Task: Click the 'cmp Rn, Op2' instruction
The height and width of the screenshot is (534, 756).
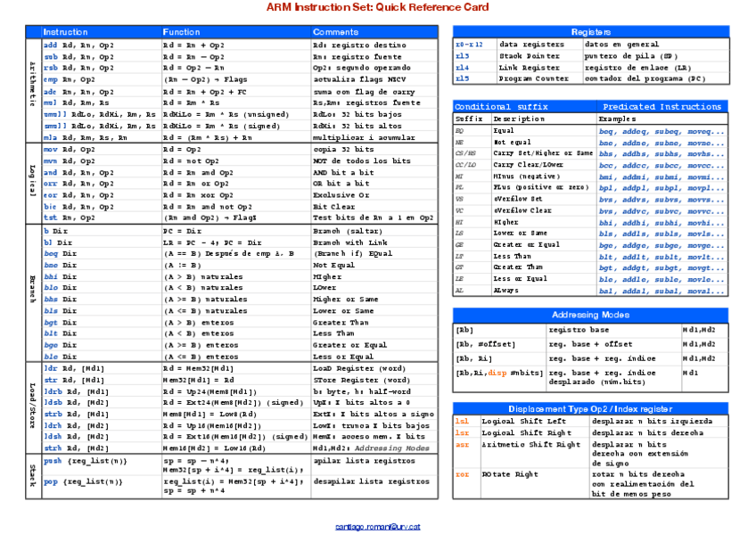Action: [69, 79]
